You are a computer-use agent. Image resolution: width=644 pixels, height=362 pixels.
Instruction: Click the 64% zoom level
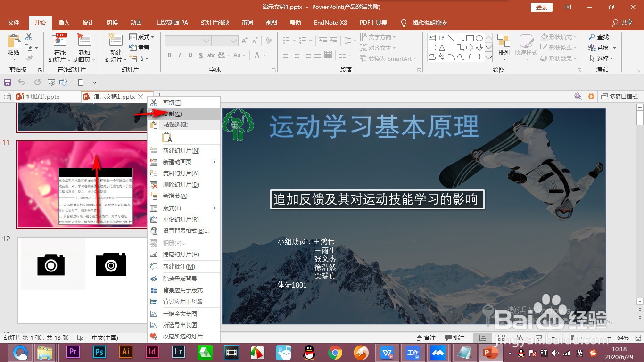click(623, 338)
